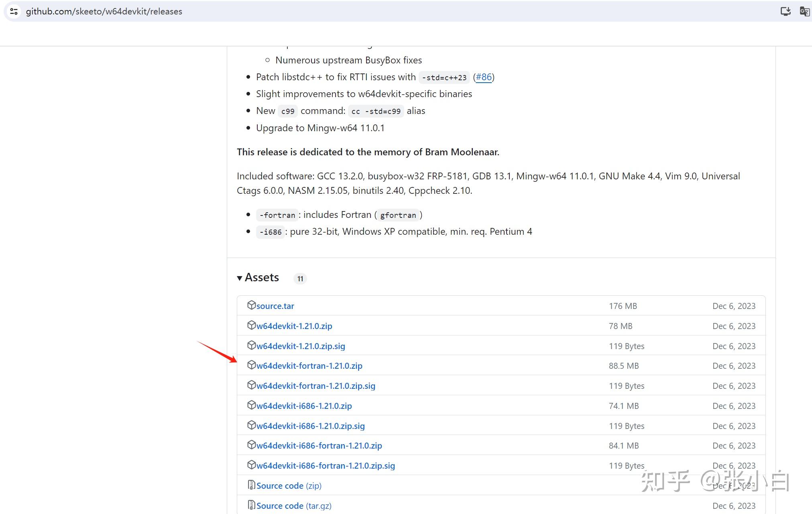Click the package icon beside source.tar
Viewport: 812px width, 514px height.
pos(251,305)
